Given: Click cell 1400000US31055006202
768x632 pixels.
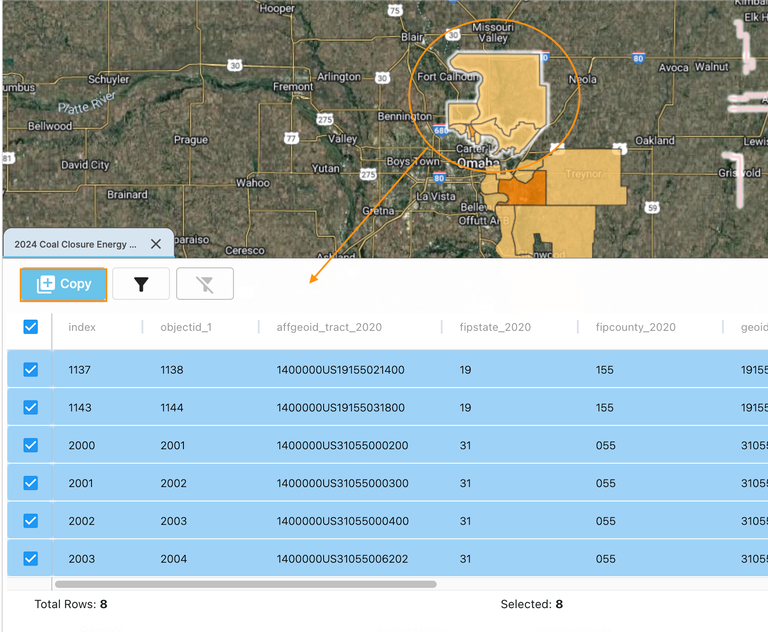Looking at the screenshot, I should pyautogui.click(x=342, y=559).
